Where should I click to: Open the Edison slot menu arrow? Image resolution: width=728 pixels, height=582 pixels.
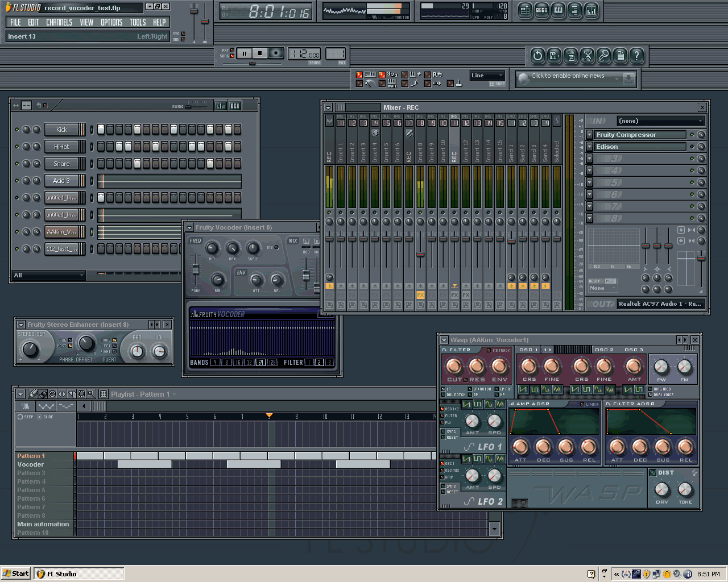click(590, 147)
